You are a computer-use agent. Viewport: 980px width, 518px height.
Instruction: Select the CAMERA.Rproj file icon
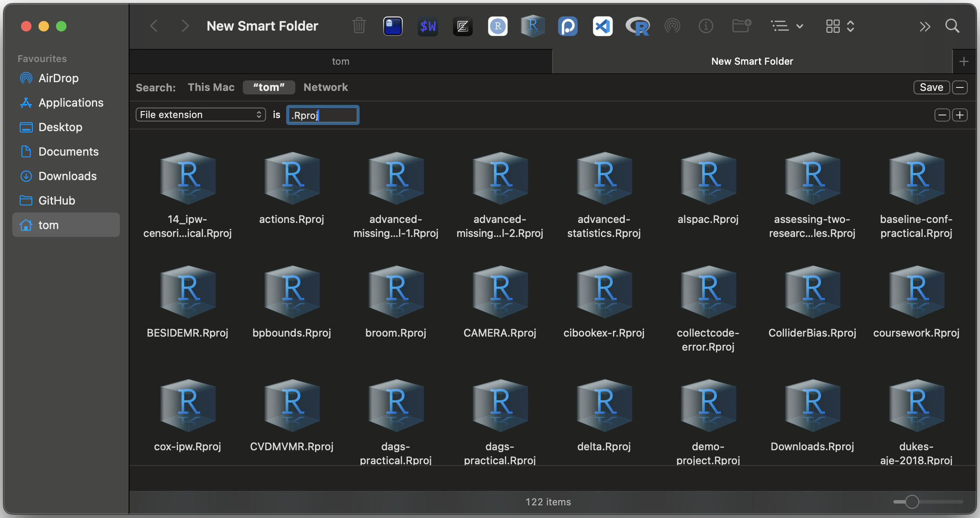500,292
